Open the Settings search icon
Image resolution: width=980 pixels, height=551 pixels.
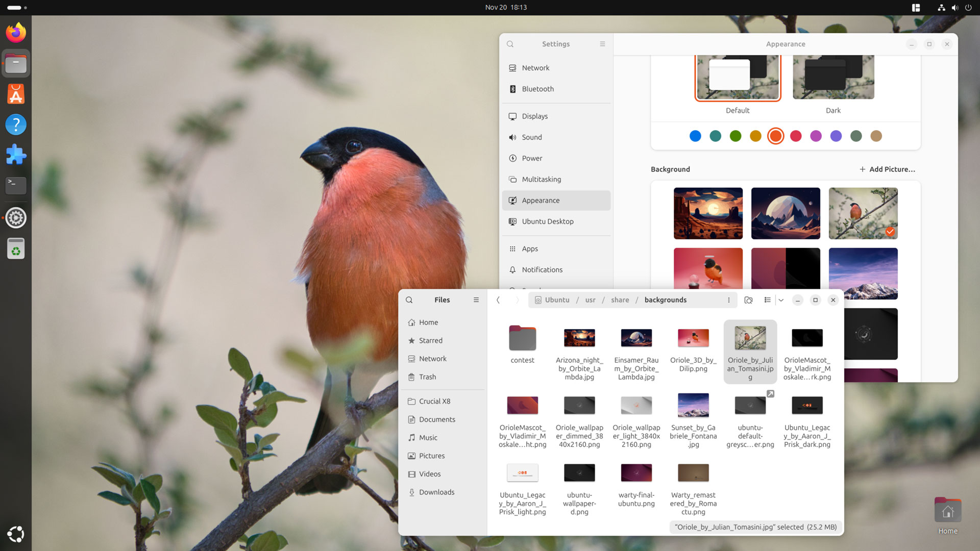510,44
